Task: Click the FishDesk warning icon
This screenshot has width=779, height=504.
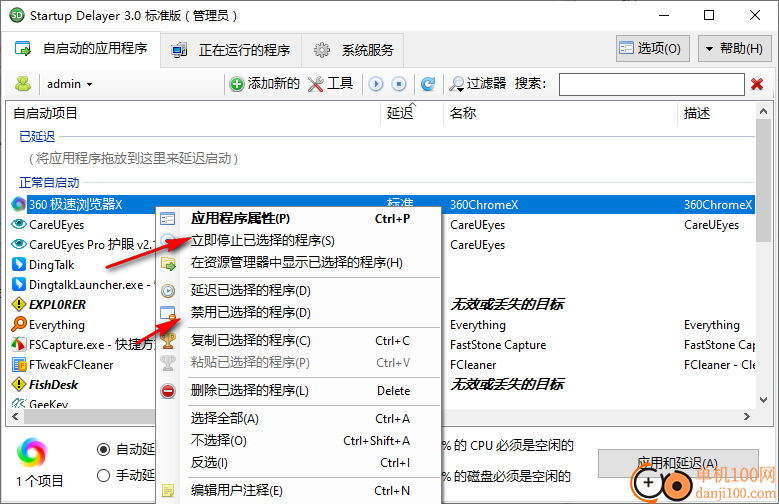Action: pos(19,384)
